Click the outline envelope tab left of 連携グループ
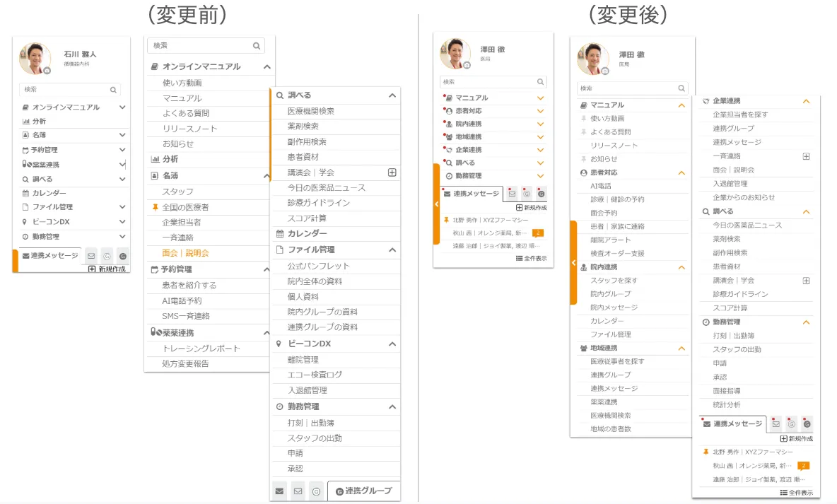 298,491
